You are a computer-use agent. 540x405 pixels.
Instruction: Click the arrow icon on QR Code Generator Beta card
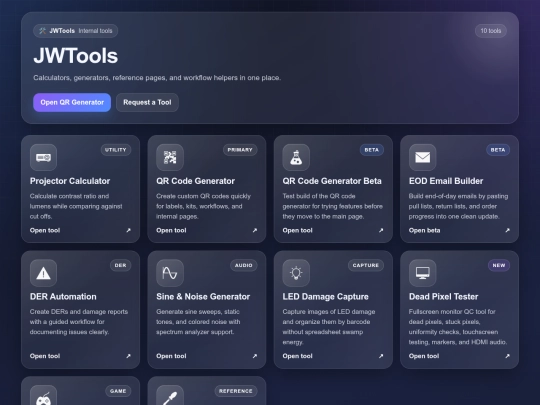coord(381,230)
